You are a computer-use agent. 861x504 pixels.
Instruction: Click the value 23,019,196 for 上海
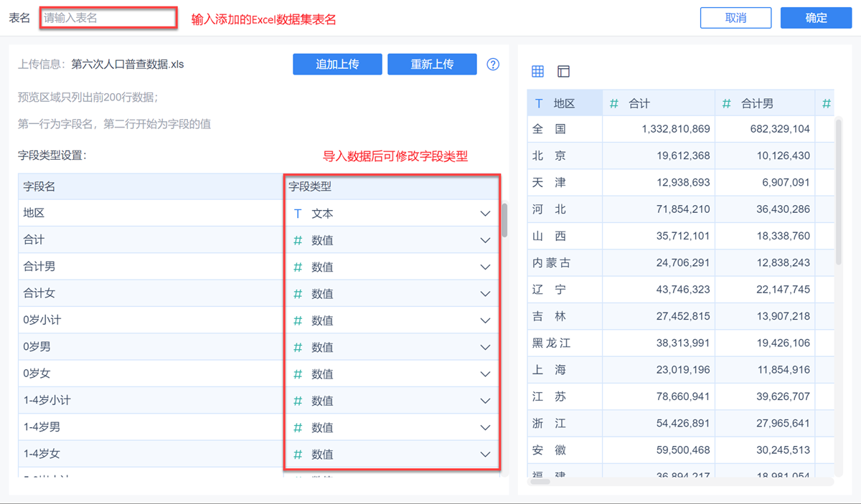[x=683, y=370]
